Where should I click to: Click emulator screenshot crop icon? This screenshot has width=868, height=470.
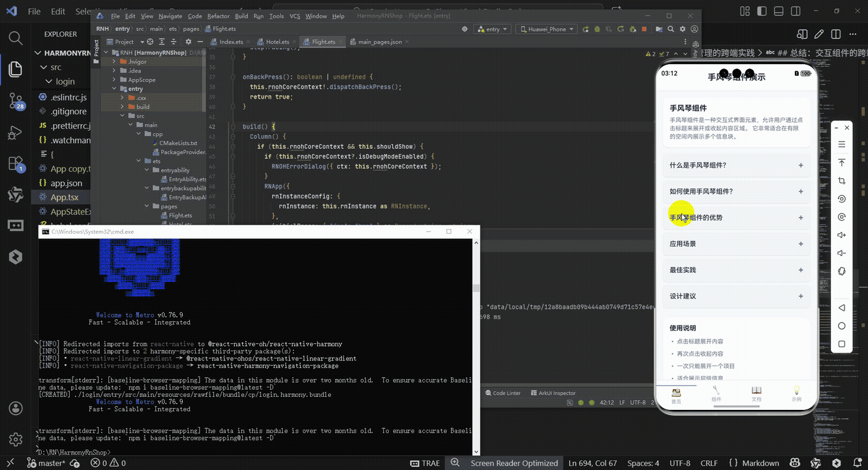pos(842,181)
